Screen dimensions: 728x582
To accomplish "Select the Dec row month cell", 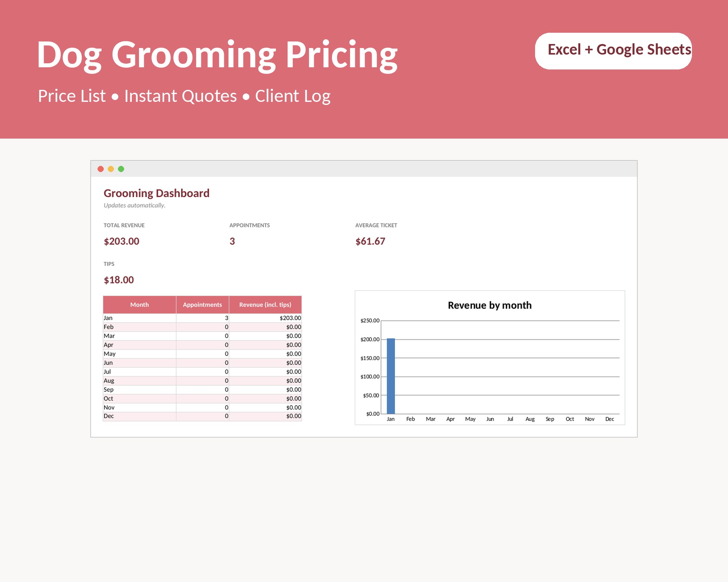I will coord(140,416).
